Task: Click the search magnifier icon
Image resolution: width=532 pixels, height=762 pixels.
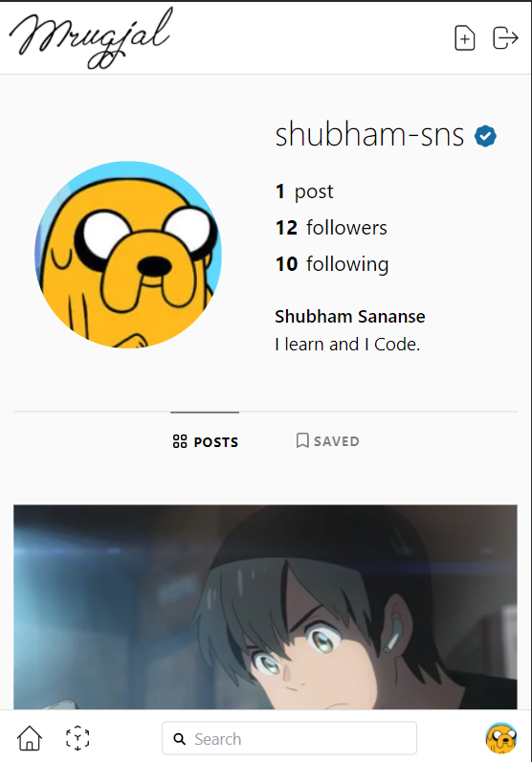Action: [179, 739]
